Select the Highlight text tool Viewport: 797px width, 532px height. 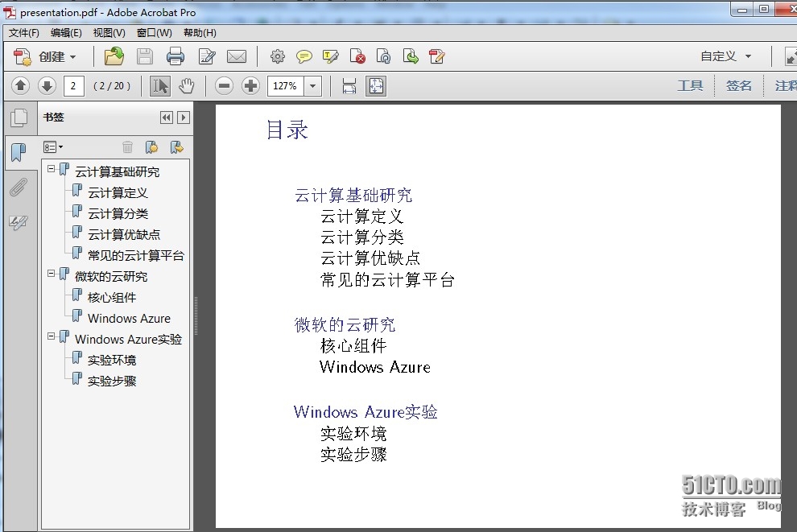click(331, 56)
